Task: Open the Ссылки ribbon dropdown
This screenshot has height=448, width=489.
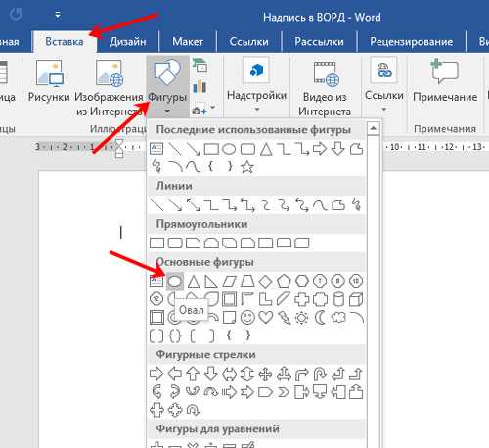Action: point(384,85)
